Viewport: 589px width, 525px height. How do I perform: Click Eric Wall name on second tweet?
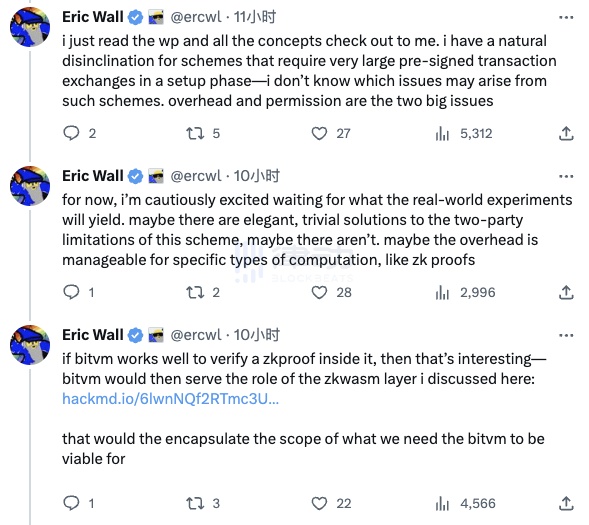click(93, 176)
